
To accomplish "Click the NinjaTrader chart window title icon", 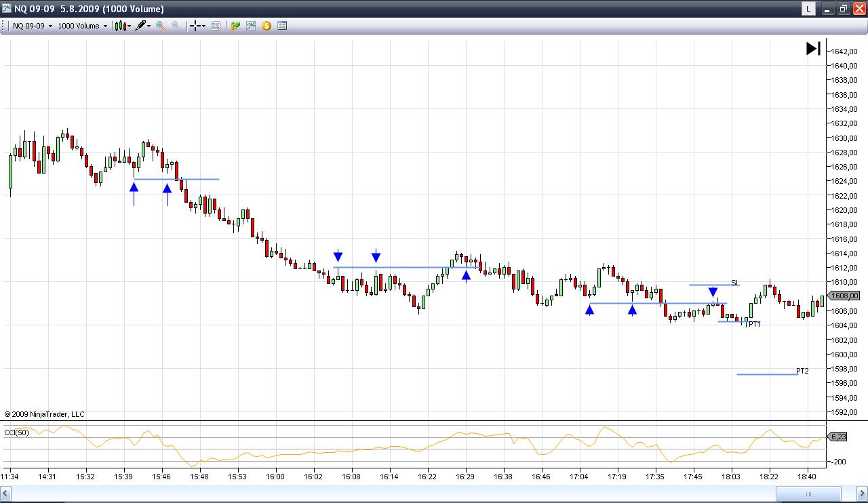I will tap(7, 9).
